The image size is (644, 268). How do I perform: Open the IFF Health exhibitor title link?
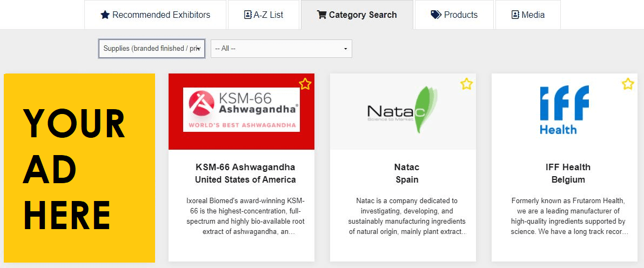(x=568, y=167)
